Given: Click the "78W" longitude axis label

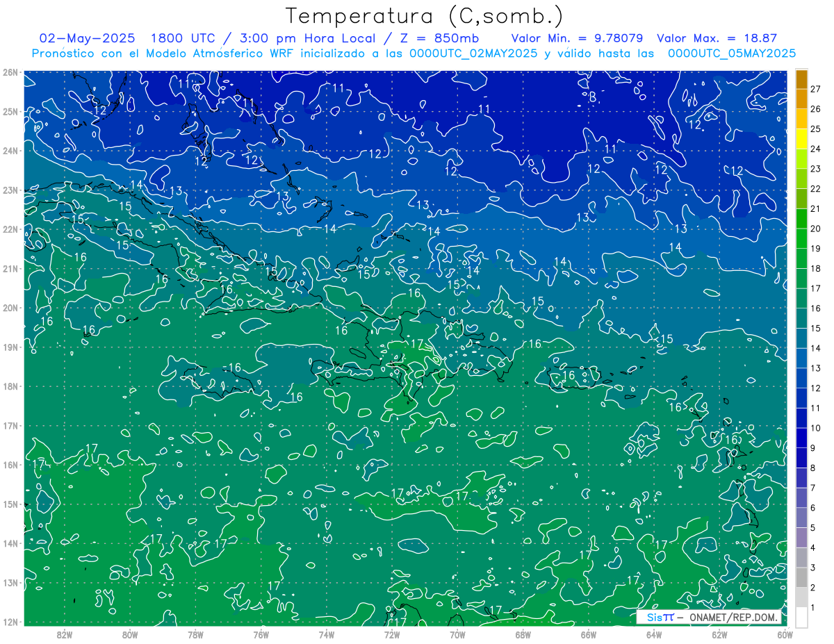Looking at the screenshot, I should pyautogui.click(x=195, y=634).
